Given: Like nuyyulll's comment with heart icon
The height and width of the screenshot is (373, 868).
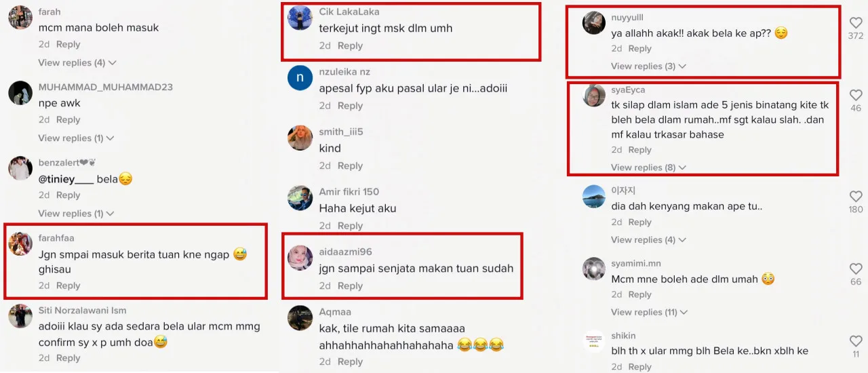Looking at the screenshot, I should pos(856,22).
